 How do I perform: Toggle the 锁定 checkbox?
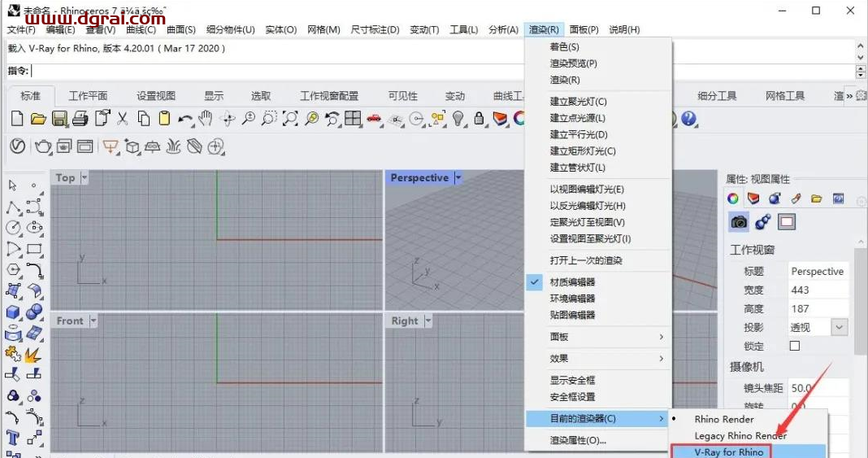[795, 346]
